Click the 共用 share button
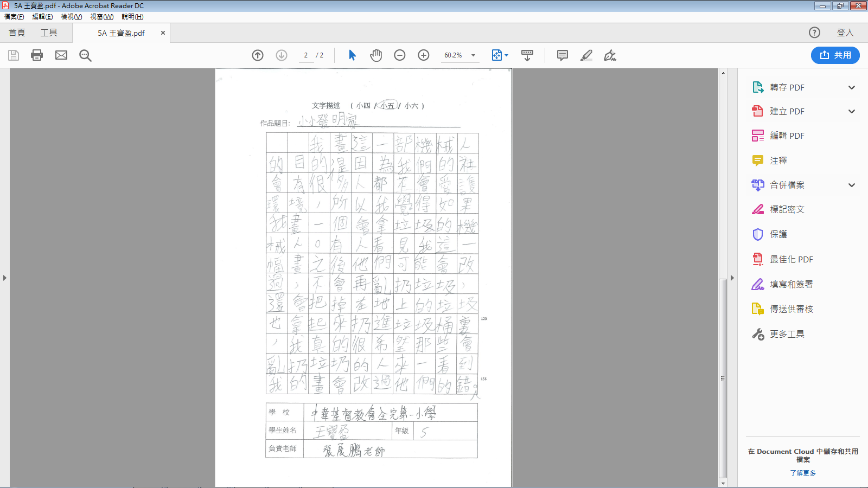This screenshot has width=868, height=488. pos(835,55)
